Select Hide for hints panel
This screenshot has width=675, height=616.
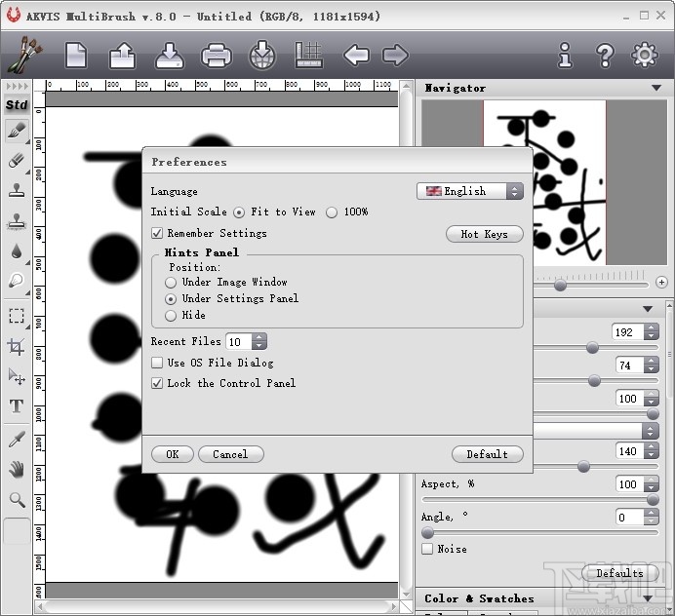click(171, 316)
